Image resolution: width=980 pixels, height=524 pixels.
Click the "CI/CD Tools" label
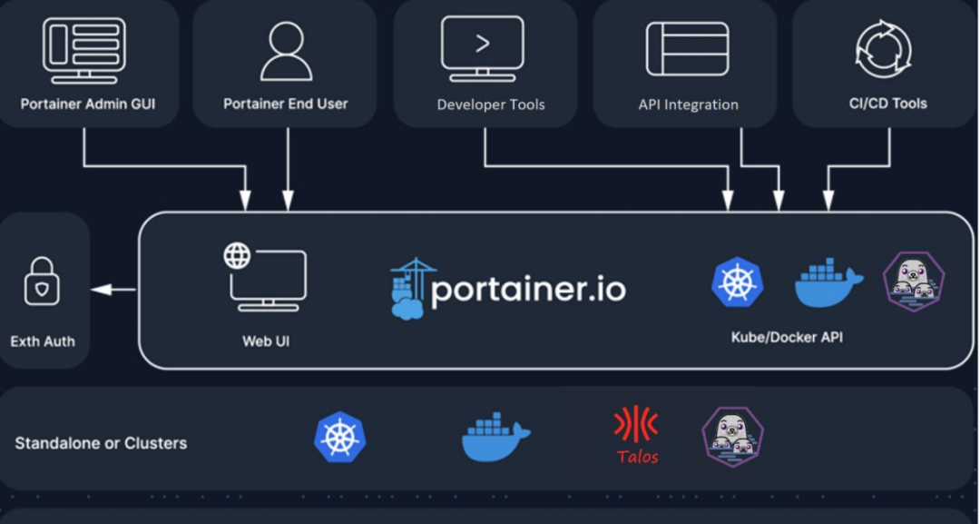888,104
